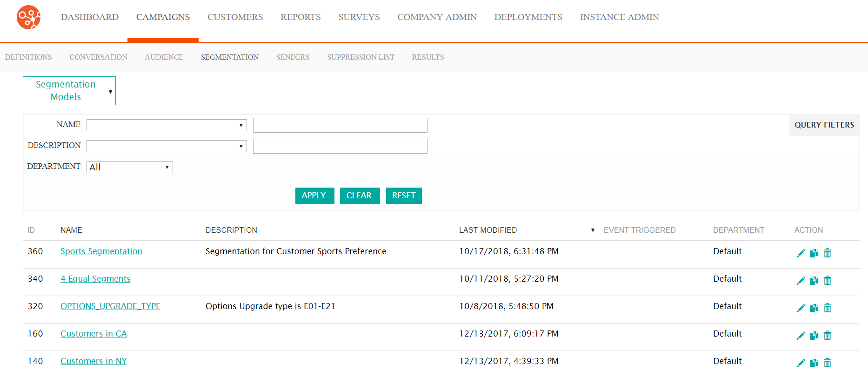Switch to the CONVERSATION tab
Viewport: 868px width, 371px height.
point(98,57)
